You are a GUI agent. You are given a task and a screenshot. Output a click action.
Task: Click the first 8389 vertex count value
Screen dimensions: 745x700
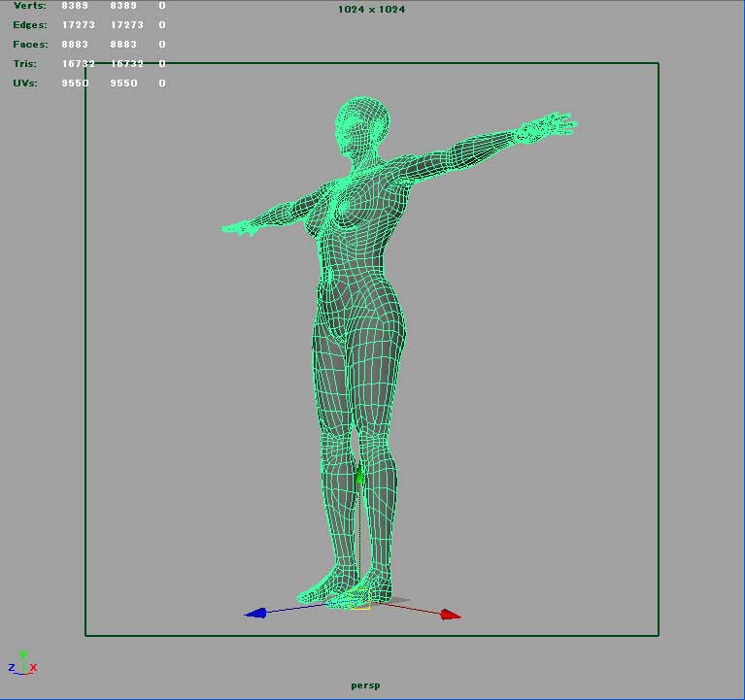click(77, 6)
